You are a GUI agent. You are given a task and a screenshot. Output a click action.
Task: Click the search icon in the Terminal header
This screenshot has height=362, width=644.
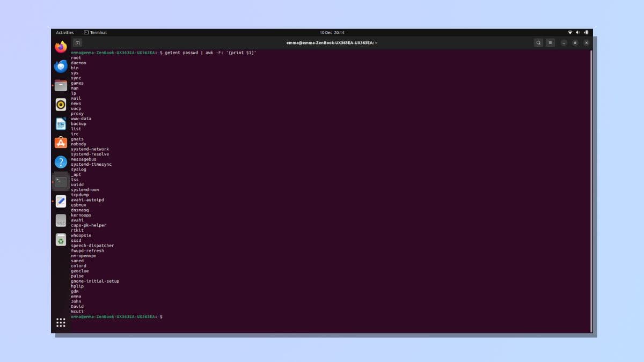[x=538, y=42]
